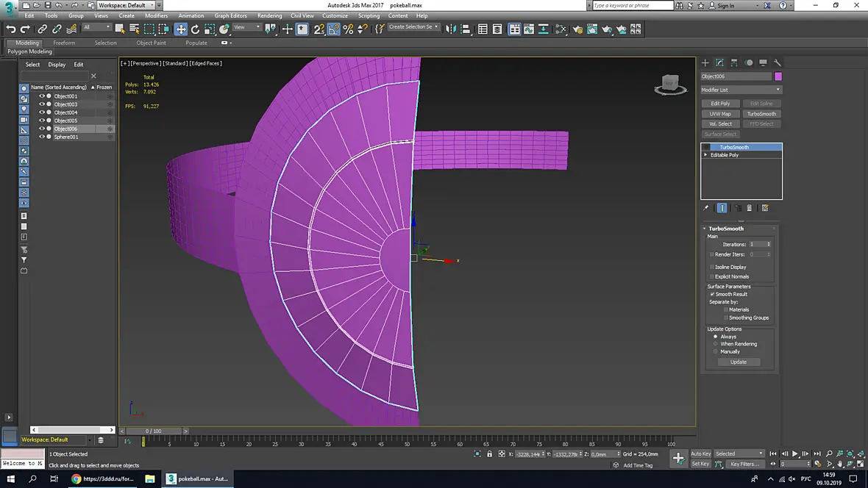
Task: Open the Modifiers menu
Action: (156, 15)
